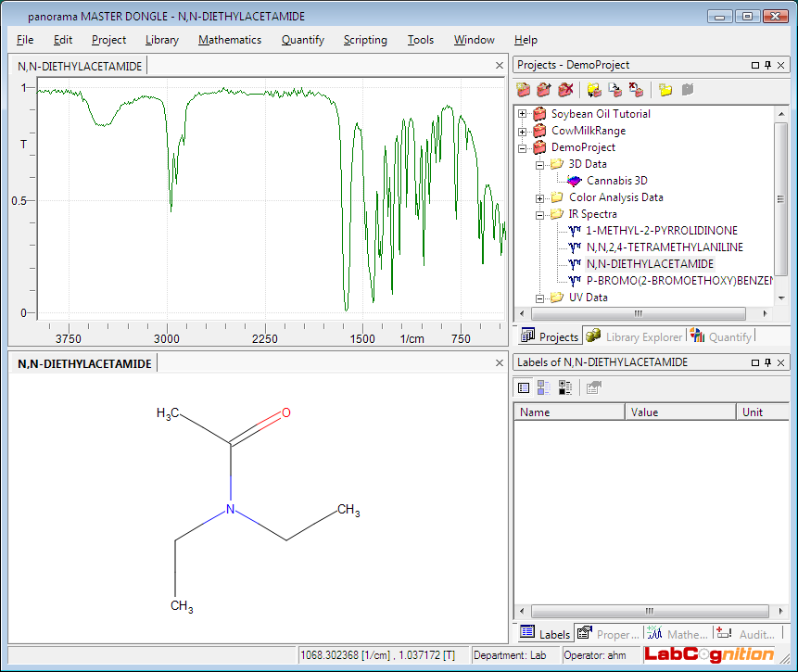Toggle auto-hide pin on Labels panel
Screen dimensions: 798x672
(x=767, y=362)
